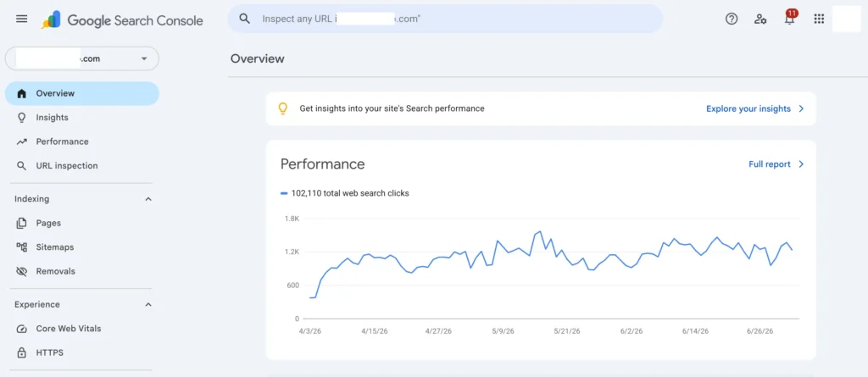The width and height of the screenshot is (868, 377).
Task: Click the insights banner message text
Action: tap(392, 108)
